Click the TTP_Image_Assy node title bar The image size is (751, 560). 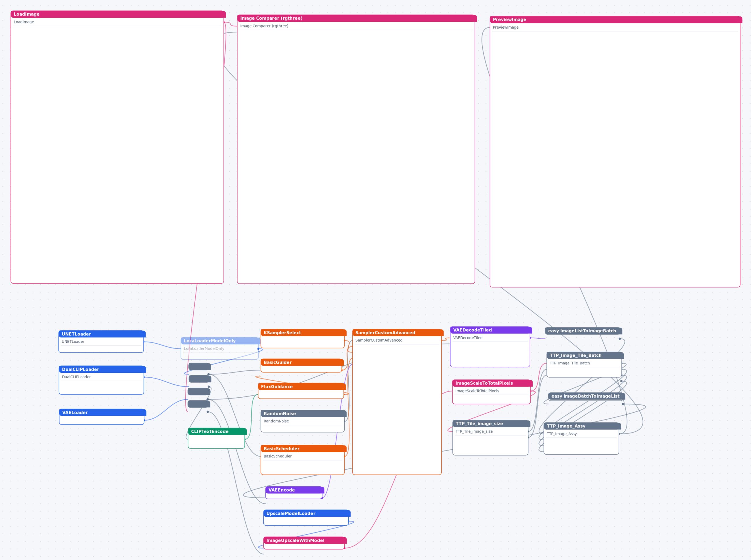click(x=583, y=426)
